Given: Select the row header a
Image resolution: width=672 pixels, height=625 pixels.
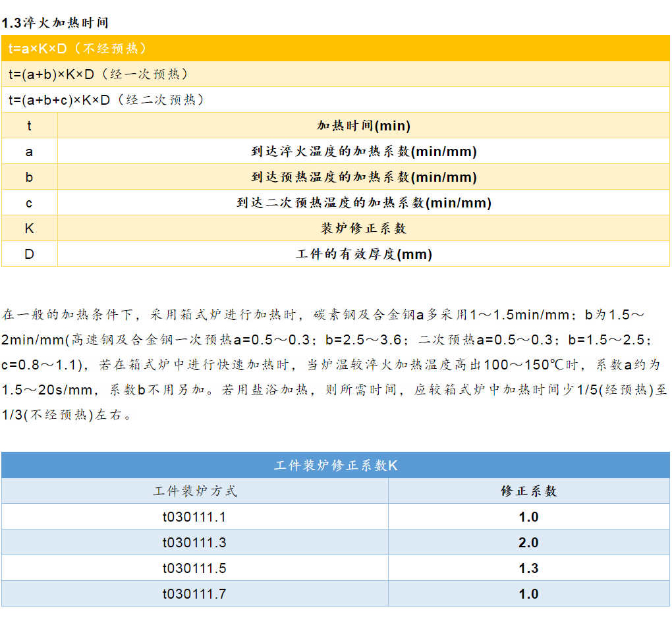Looking at the screenshot, I should tap(30, 151).
